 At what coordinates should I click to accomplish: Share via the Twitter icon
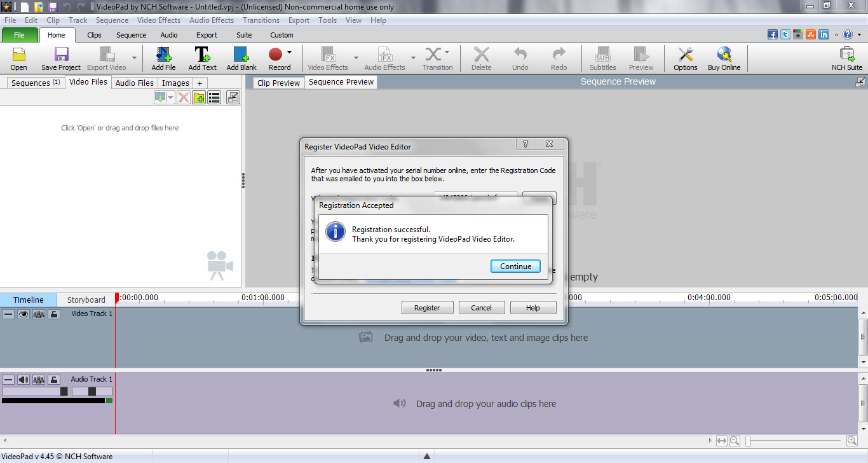(x=785, y=35)
